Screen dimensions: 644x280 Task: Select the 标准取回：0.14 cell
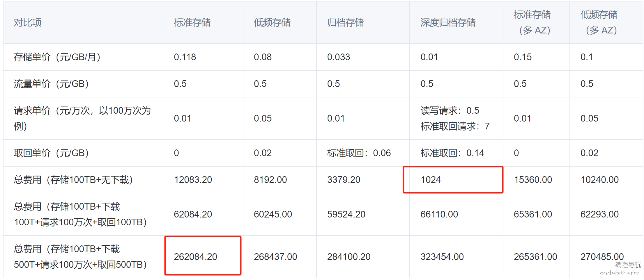[x=452, y=153]
